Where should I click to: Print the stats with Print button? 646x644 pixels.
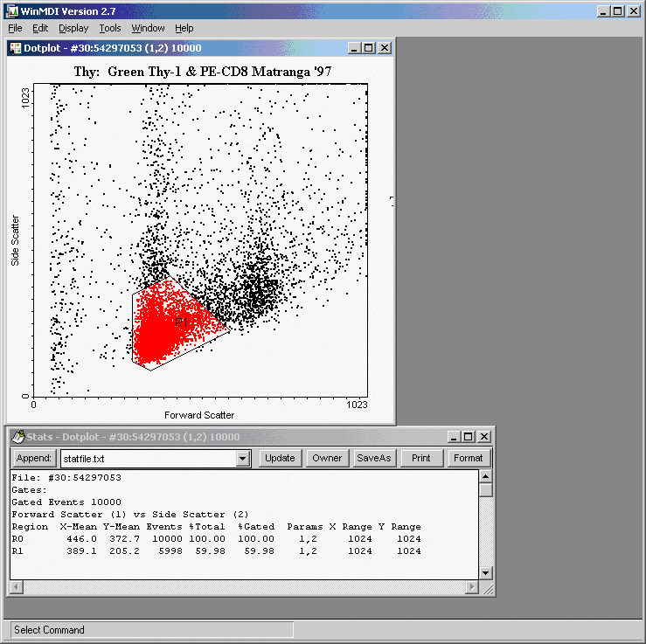(421, 459)
